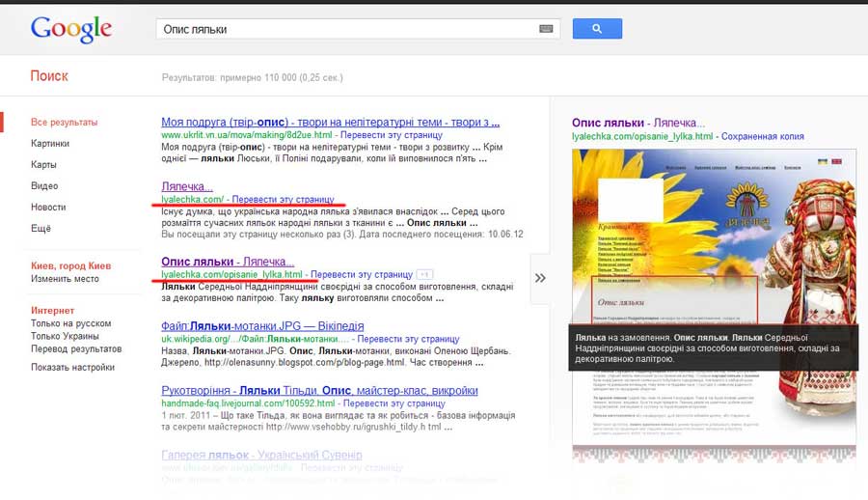Open 'Моя подруга (твір-опис)' result
The image size is (868, 500).
coord(331,122)
